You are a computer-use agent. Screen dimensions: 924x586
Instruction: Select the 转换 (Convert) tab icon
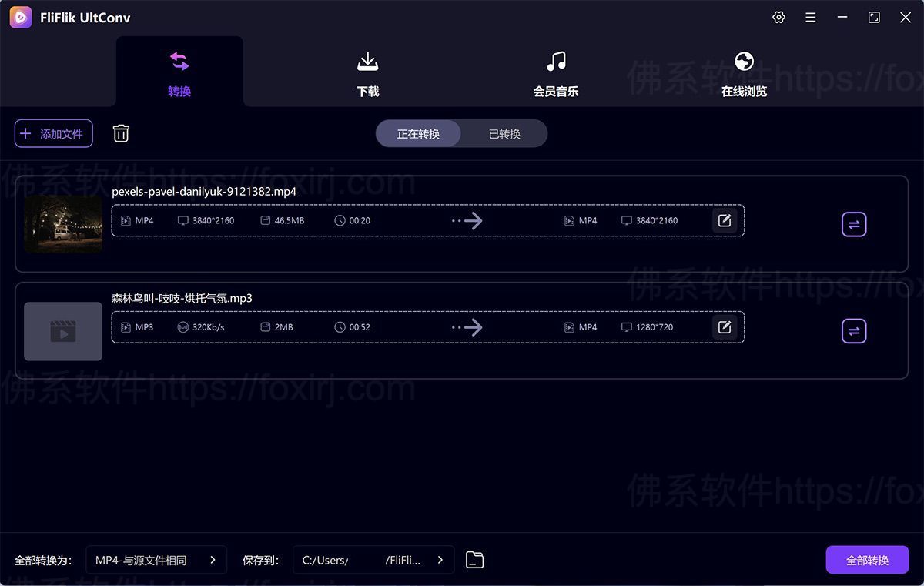click(179, 61)
